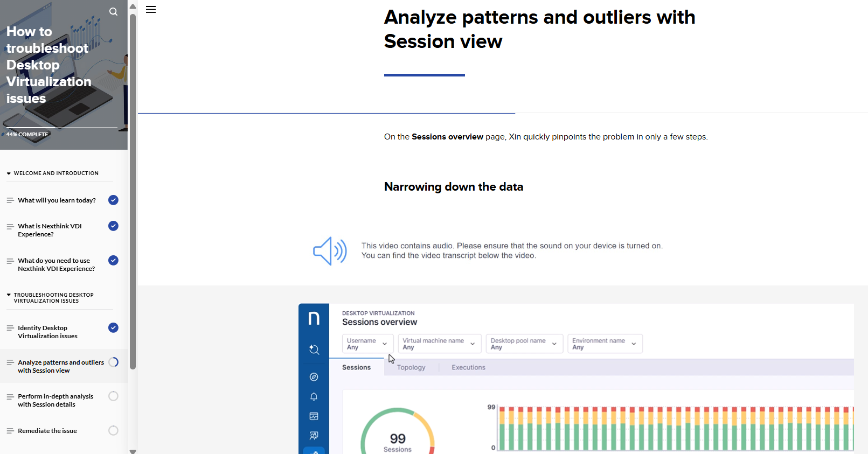The width and height of the screenshot is (868, 454).
Task: Open lesson Identify Desktop Virtualization issues
Action: point(47,332)
